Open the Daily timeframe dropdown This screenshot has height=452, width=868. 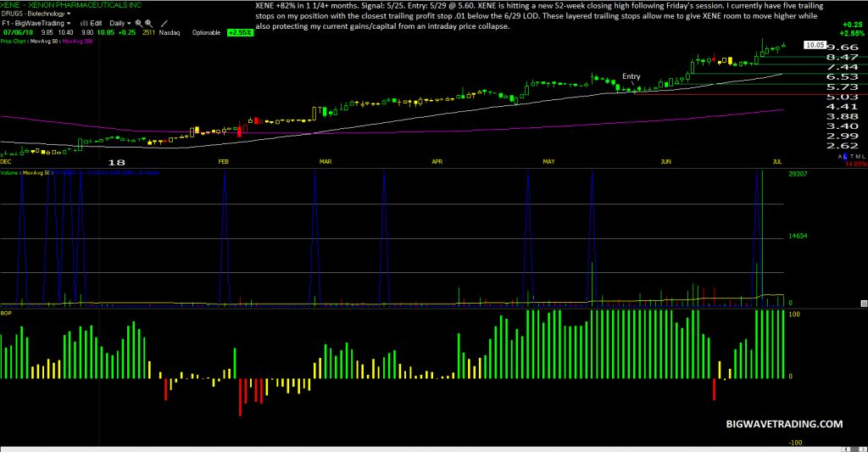pos(120,23)
